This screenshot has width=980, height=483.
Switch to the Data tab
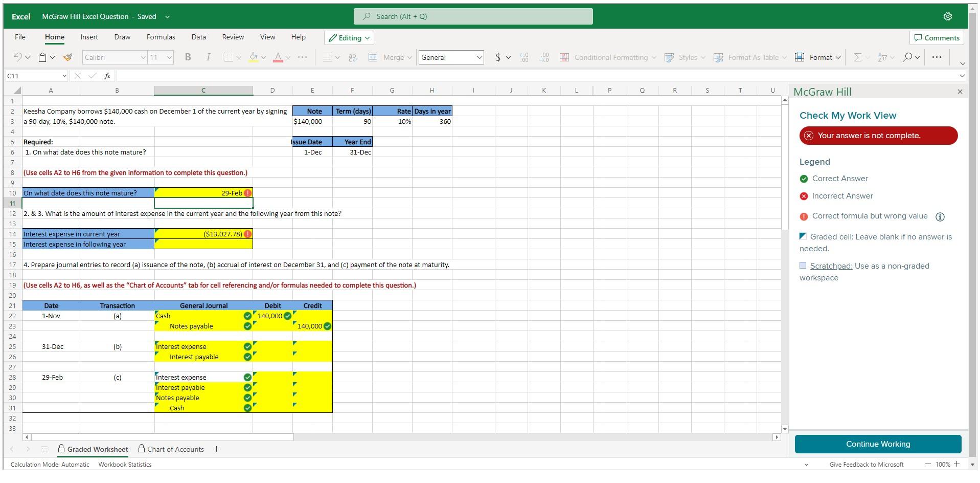[x=199, y=37]
